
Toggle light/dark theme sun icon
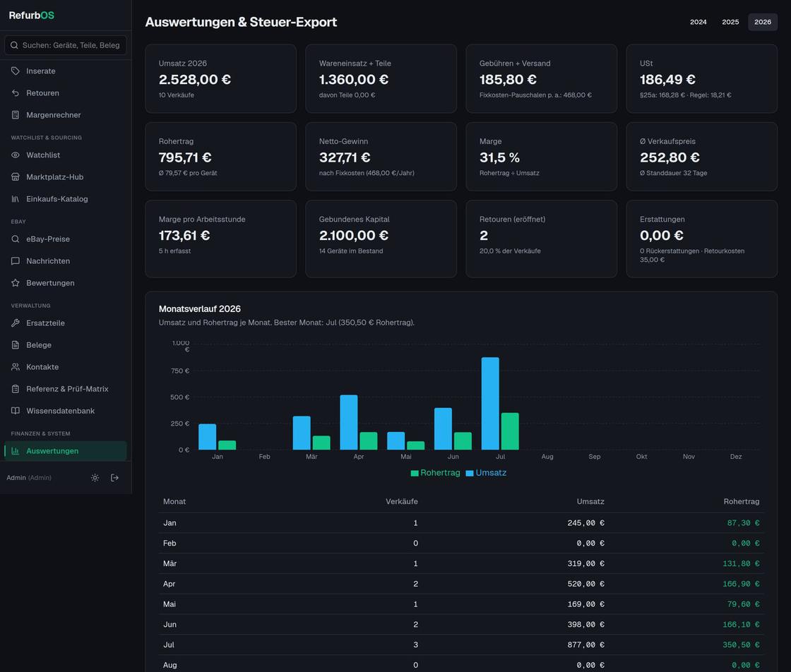95,477
